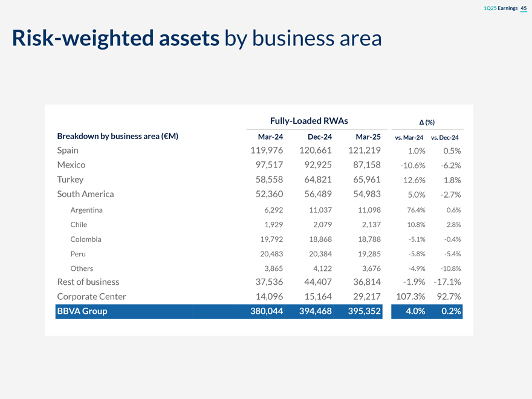Viewport: 532px width, 399px height.
Task: Click the 'Spain' row label
Action: click(68, 150)
